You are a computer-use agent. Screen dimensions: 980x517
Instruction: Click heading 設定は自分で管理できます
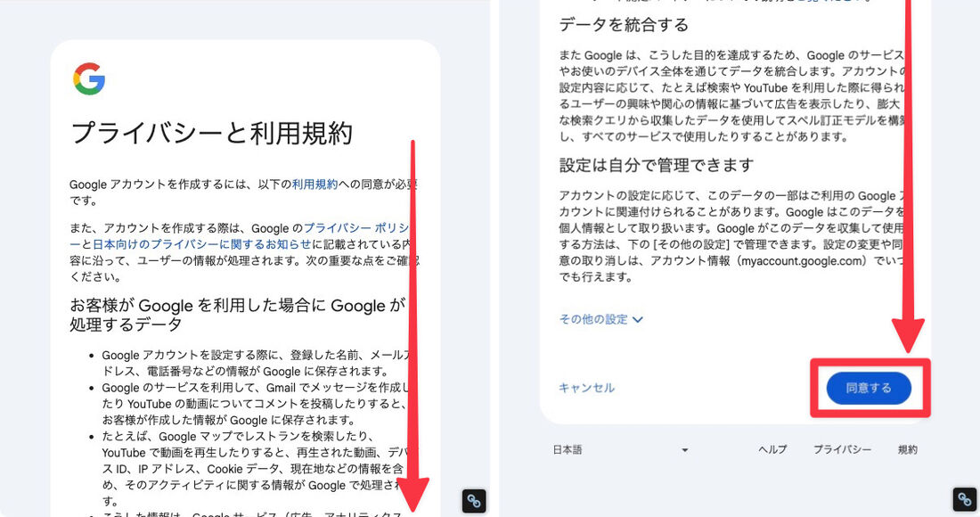click(x=657, y=166)
